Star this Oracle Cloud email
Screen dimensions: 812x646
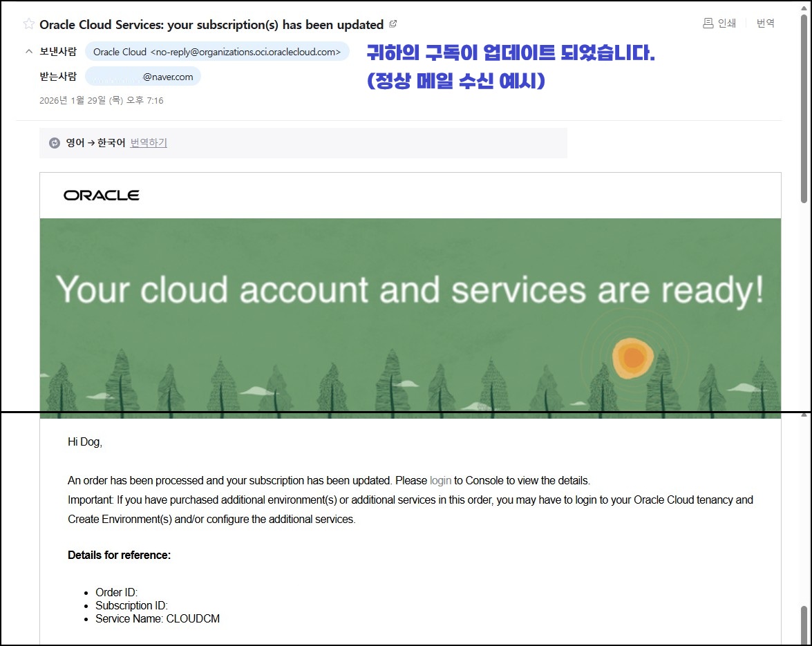pyautogui.click(x=28, y=23)
